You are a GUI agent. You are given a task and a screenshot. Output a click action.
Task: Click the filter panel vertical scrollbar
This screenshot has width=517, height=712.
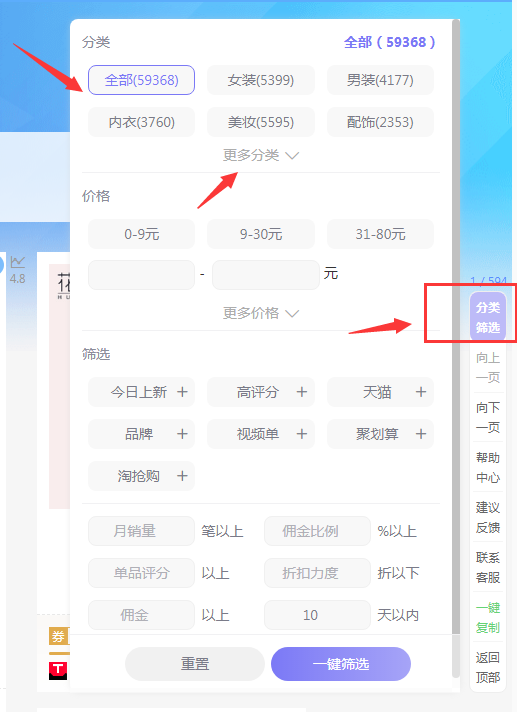pyautogui.click(x=456, y=349)
